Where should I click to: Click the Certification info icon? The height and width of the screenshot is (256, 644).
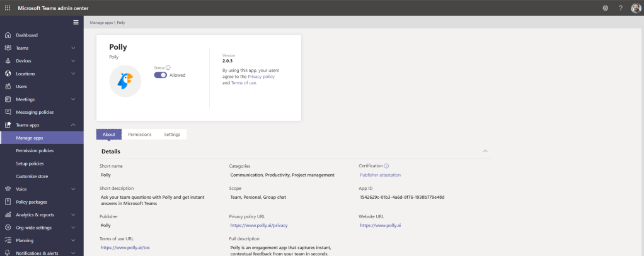386,165
